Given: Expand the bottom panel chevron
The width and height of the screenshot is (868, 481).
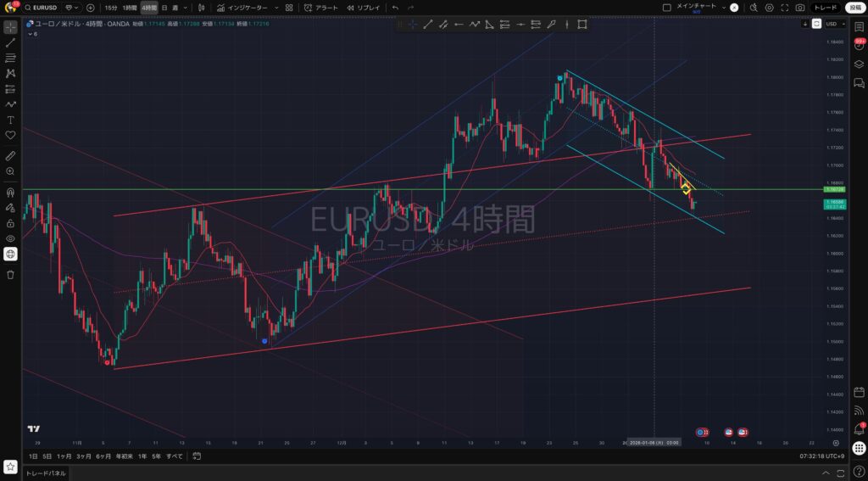Looking at the screenshot, I should (826, 473).
